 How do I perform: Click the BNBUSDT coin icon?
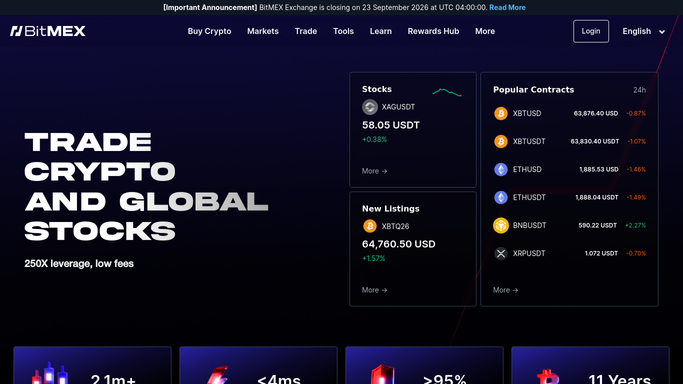(x=501, y=226)
